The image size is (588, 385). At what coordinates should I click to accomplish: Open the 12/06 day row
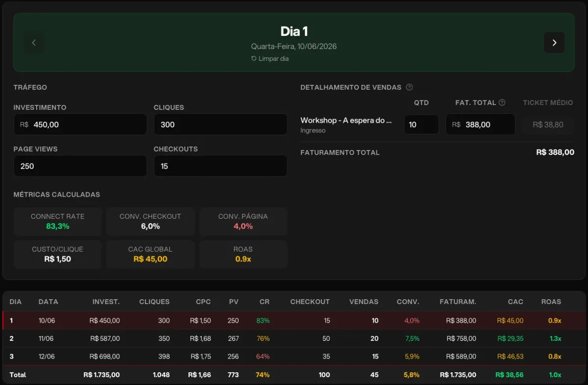pos(294,357)
